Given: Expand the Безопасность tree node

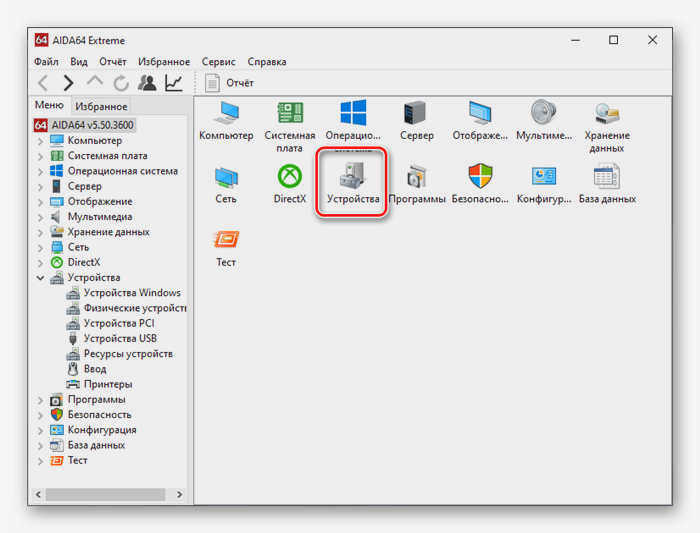Looking at the screenshot, I should (x=41, y=415).
